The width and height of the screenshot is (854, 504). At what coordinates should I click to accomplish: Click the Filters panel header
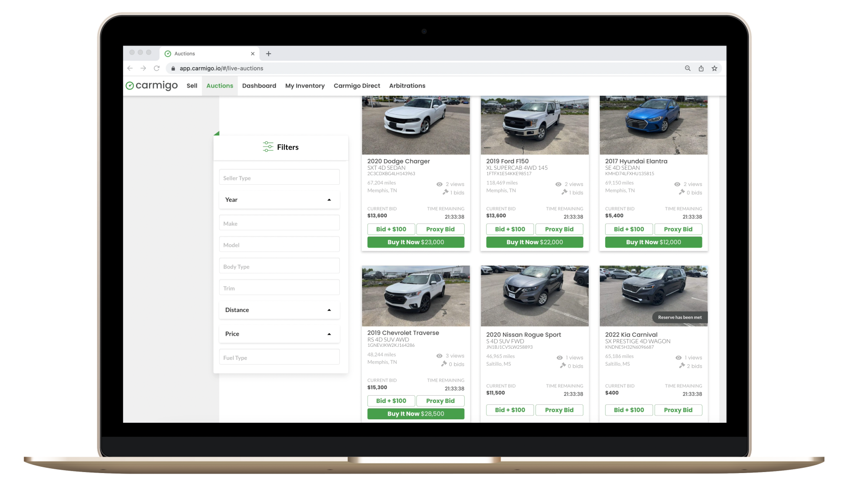pos(281,147)
